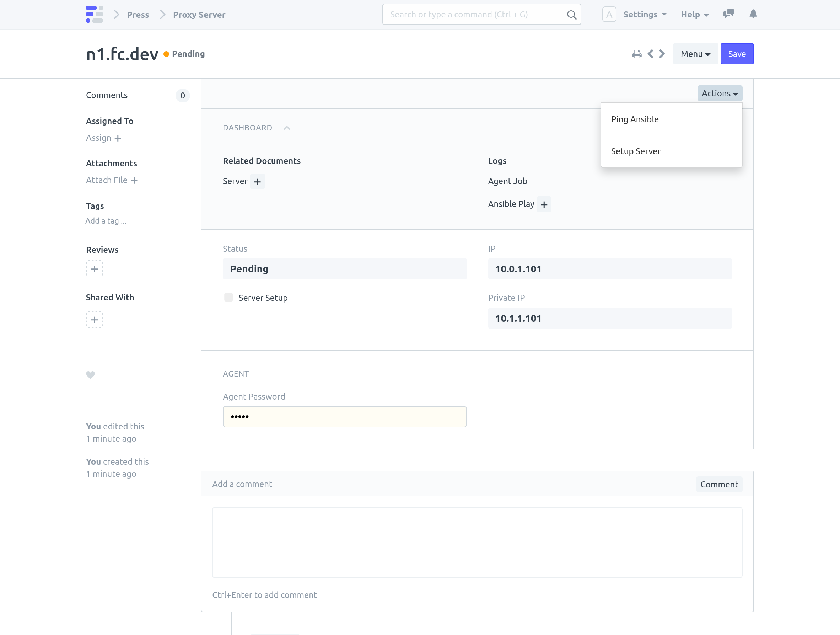This screenshot has height=635, width=840.
Task: Open the Settings dropdown
Action: pos(645,15)
